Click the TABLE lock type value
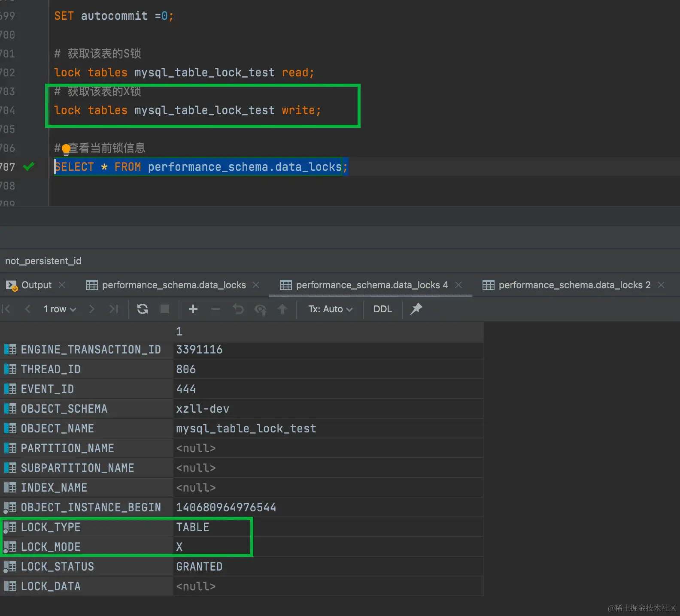Image resolution: width=680 pixels, height=616 pixels. pyautogui.click(x=328, y=527)
